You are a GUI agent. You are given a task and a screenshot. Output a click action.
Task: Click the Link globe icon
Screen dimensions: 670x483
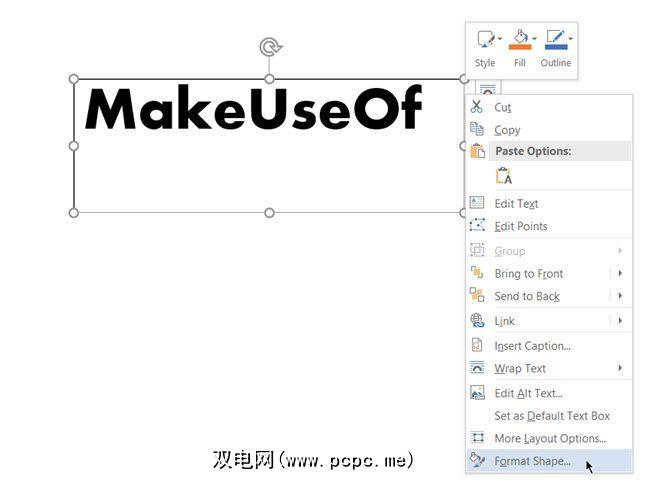(477, 320)
